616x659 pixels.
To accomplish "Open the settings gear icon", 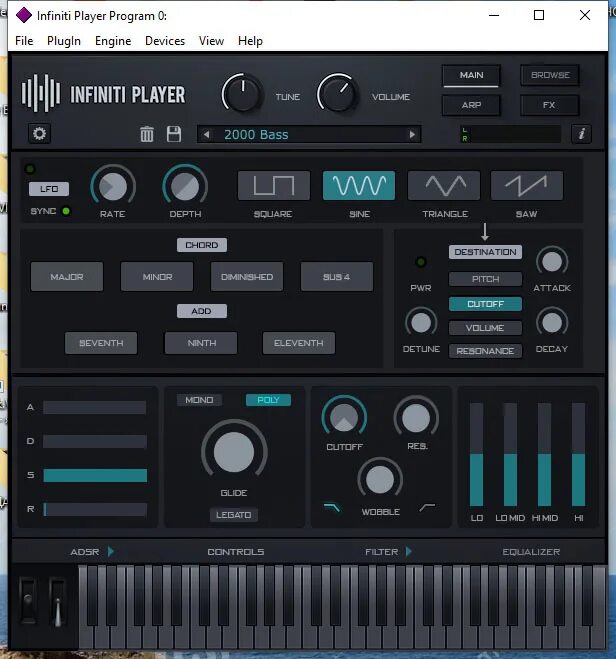I will 39,134.
